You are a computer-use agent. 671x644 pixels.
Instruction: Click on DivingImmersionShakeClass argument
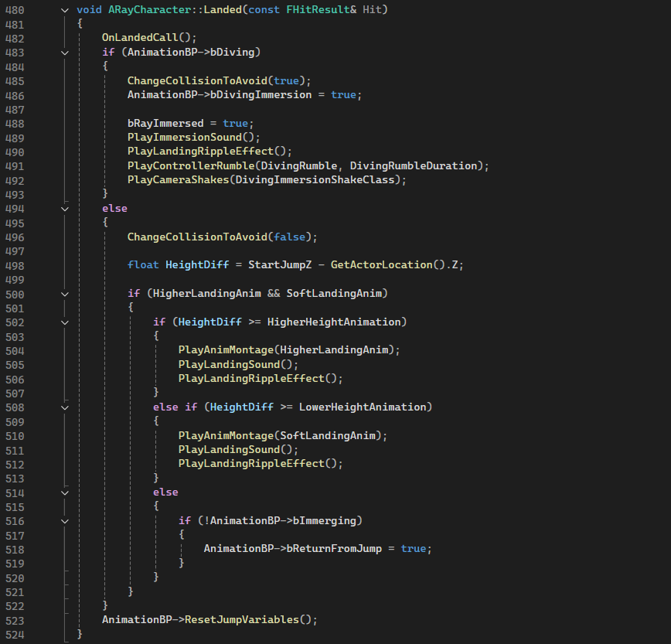(317, 180)
